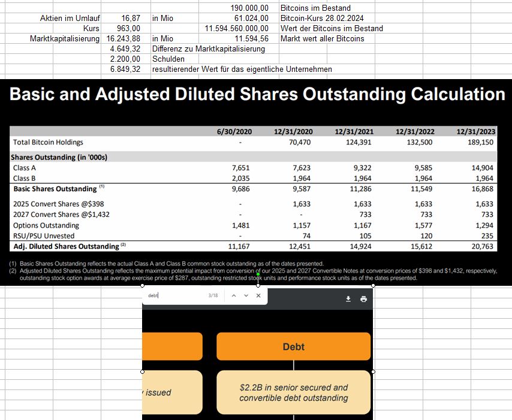512x420 pixels.
Task: Click the green rotation handle of the selected image
Action: click(x=258, y=291)
